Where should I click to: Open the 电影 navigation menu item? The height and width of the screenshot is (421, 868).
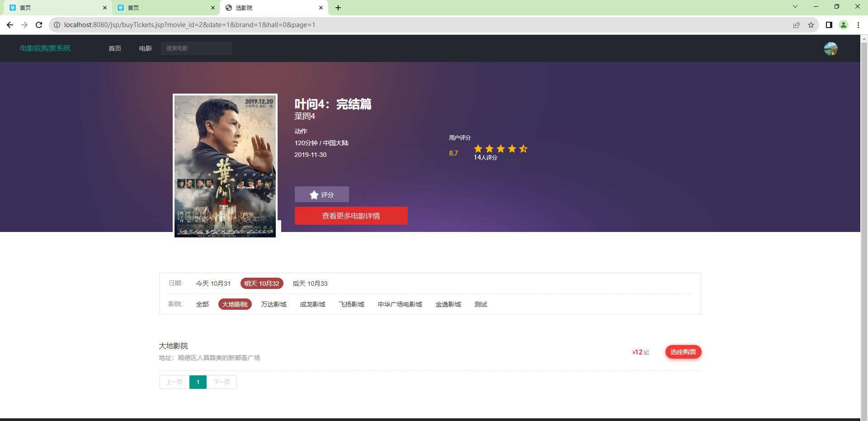145,48
